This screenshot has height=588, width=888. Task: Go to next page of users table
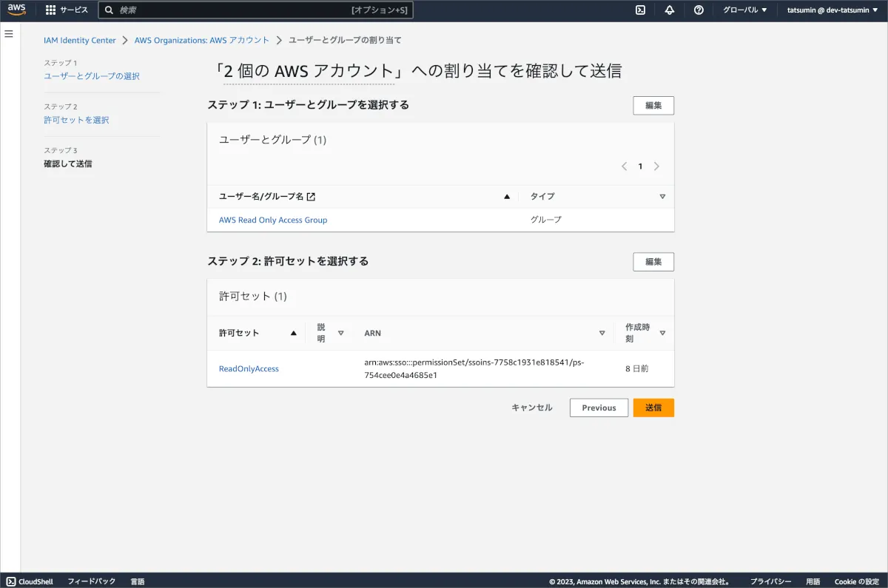click(656, 166)
